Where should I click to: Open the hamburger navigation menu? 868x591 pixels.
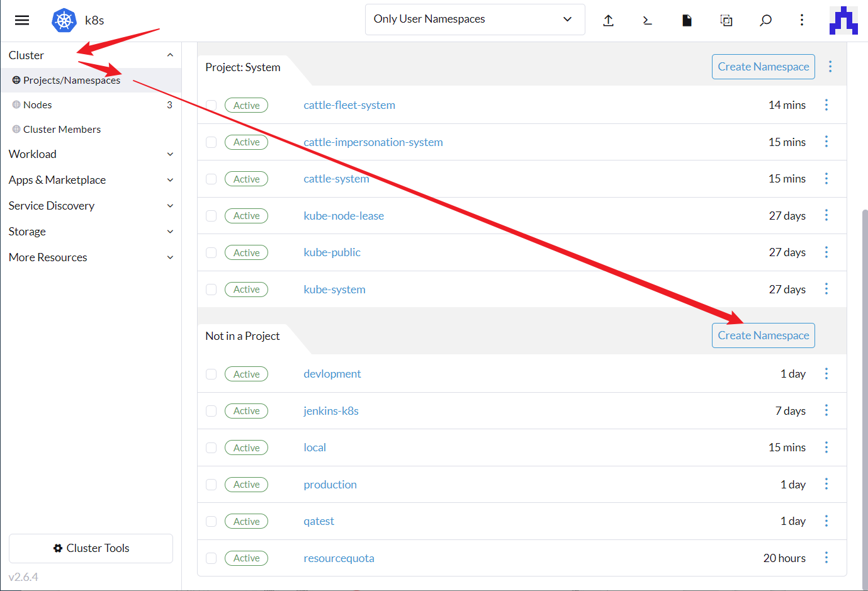pyautogui.click(x=22, y=20)
